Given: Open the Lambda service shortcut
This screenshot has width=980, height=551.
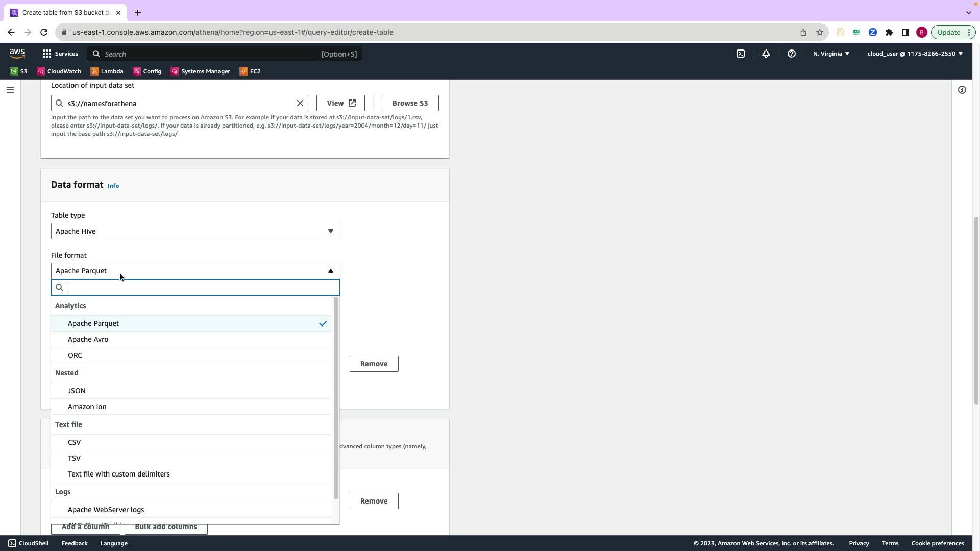Looking at the screenshot, I should (x=107, y=71).
